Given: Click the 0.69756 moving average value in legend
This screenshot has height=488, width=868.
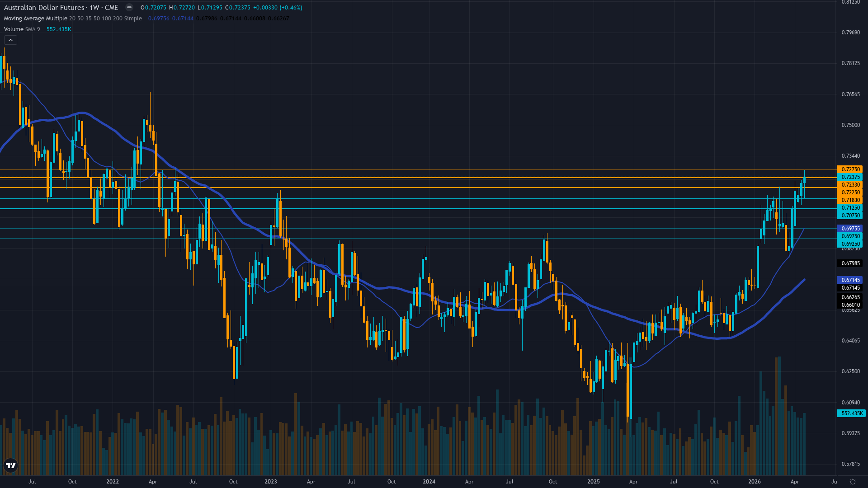Looking at the screenshot, I should [x=159, y=19].
